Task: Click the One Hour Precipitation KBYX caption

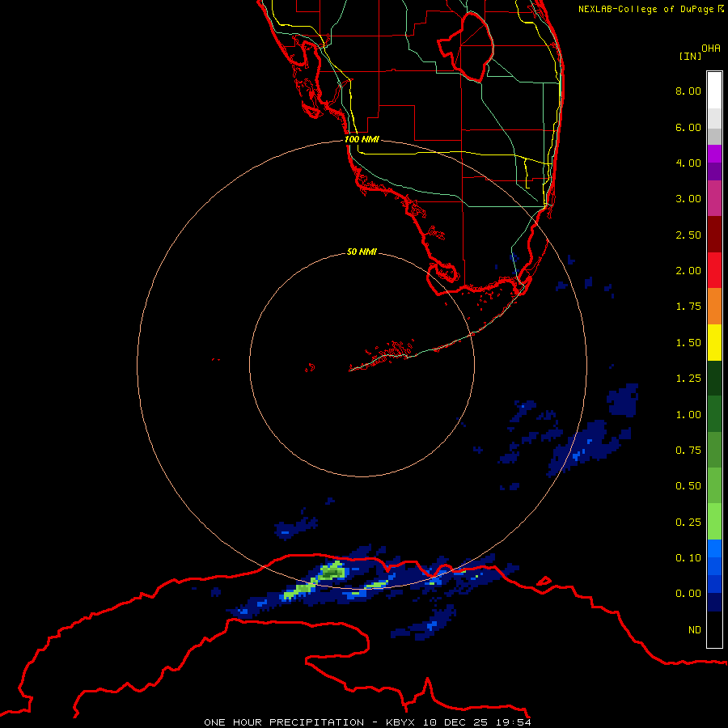Action: [367, 722]
